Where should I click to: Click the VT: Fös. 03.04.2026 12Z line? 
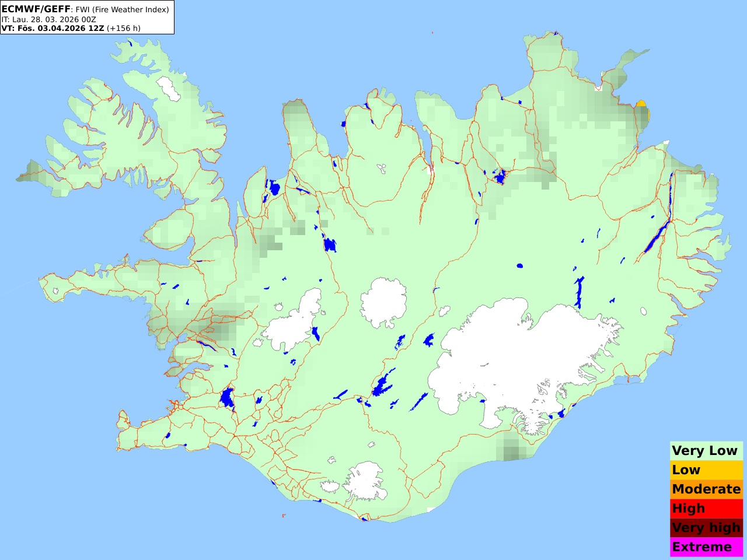[x=71, y=28]
